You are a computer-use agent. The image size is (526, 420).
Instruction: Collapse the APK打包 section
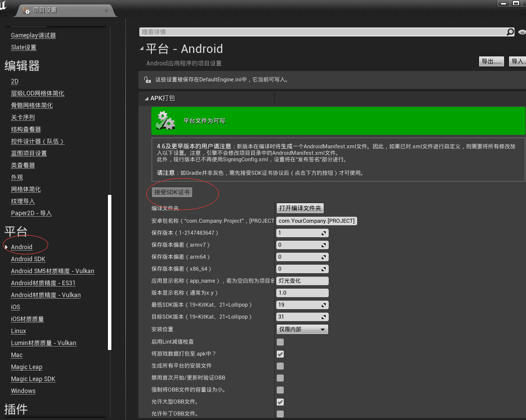pyautogui.click(x=146, y=98)
